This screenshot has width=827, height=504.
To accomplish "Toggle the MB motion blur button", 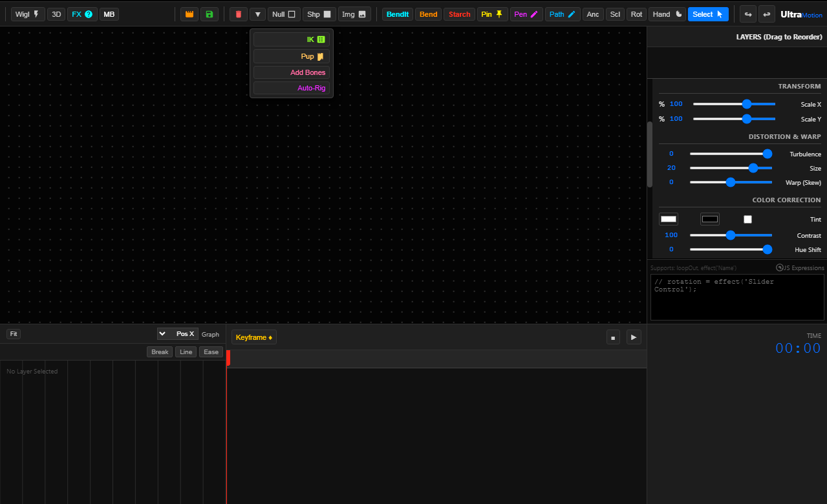I will (109, 14).
